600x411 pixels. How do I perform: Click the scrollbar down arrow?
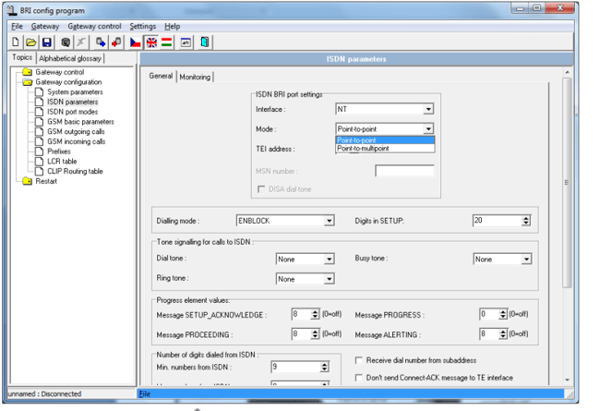click(567, 380)
